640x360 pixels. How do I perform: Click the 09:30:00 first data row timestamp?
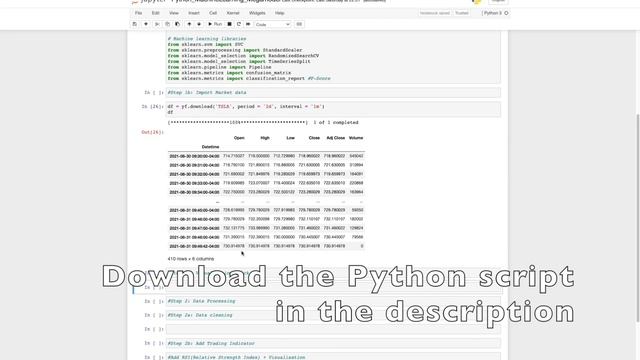(x=194, y=156)
